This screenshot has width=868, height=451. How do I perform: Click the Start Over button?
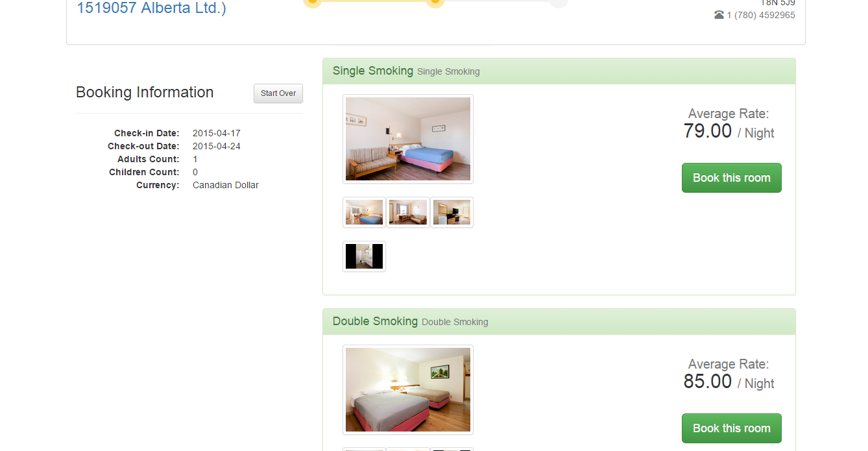pos(278,93)
